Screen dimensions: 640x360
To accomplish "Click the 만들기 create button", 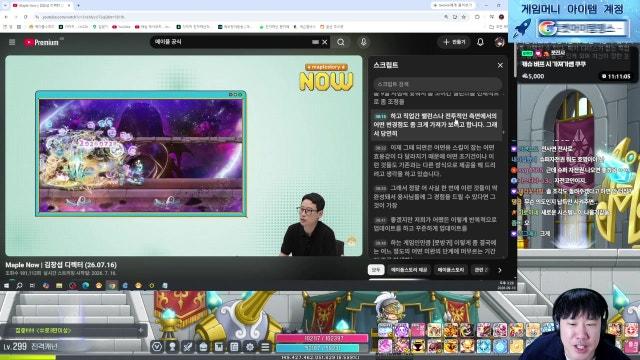I will coord(454,42).
